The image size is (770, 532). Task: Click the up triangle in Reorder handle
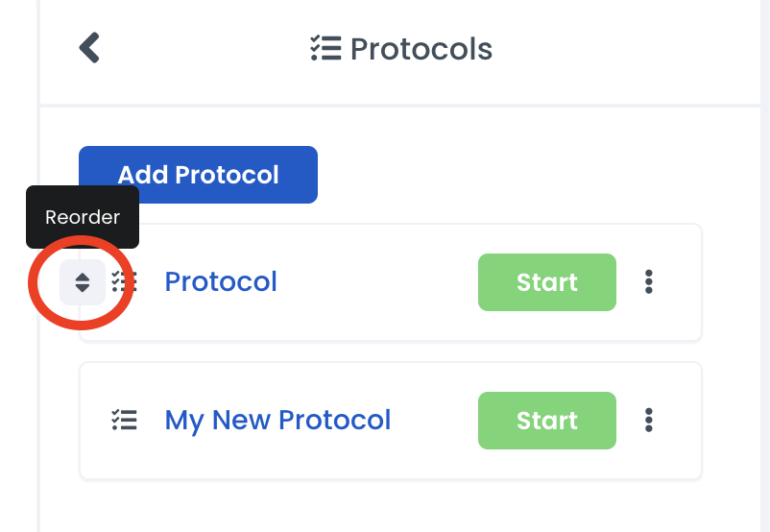pyautogui.click(x=83, y=278)
